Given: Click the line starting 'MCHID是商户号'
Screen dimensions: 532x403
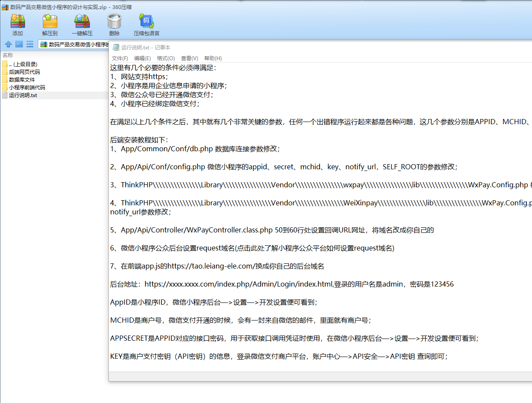Looking at the screenshot, I should 241,320.
